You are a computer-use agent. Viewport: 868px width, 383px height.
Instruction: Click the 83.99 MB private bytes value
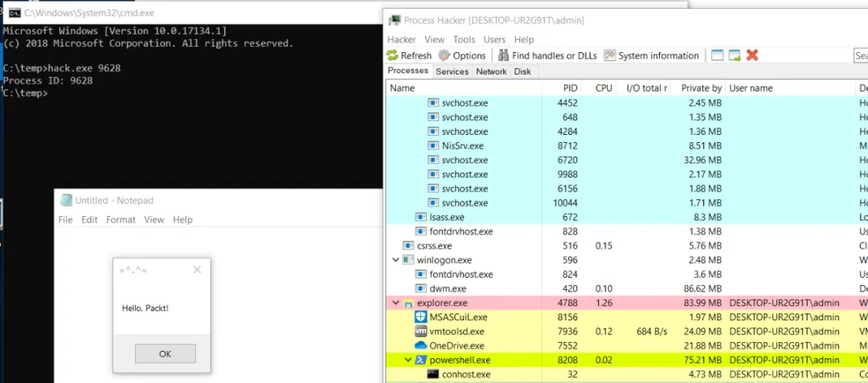(x=701, y=303)
